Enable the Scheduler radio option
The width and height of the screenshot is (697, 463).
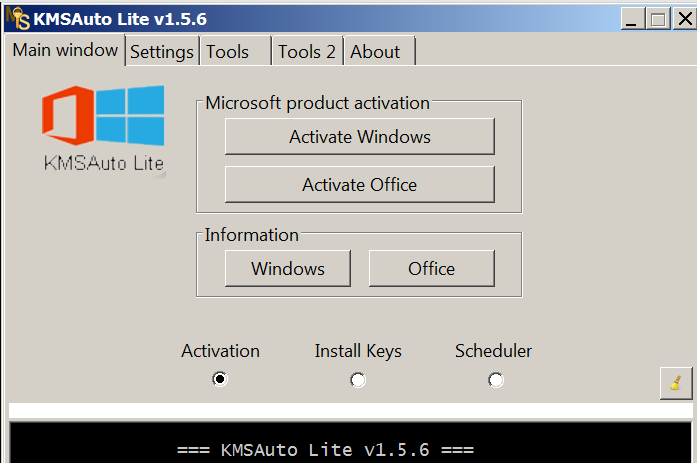495,380
